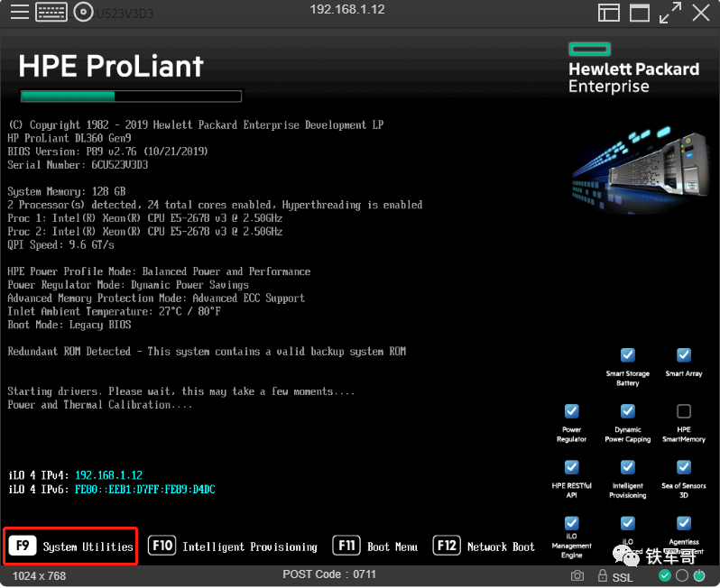Click the Power and Thermal Calibration line

pyautogui.click(x=99, y=404)
